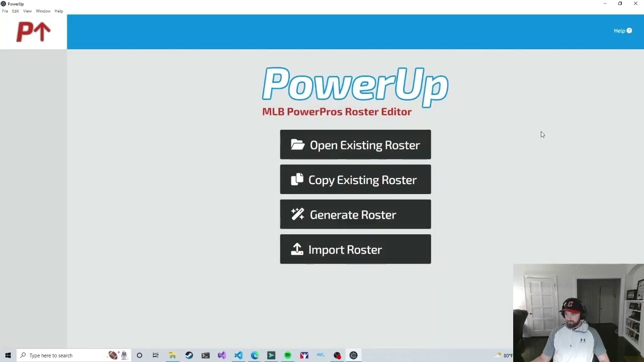The height and width of the screenshot is (362, 644).
Task: Open the Help menu in menu bar
Action: pyautogui.click(x=59, y=11)
